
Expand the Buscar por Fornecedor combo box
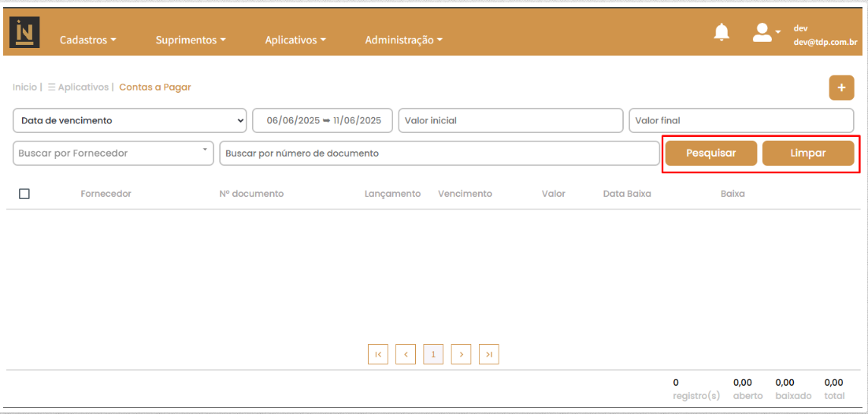[x=113, y=153]
